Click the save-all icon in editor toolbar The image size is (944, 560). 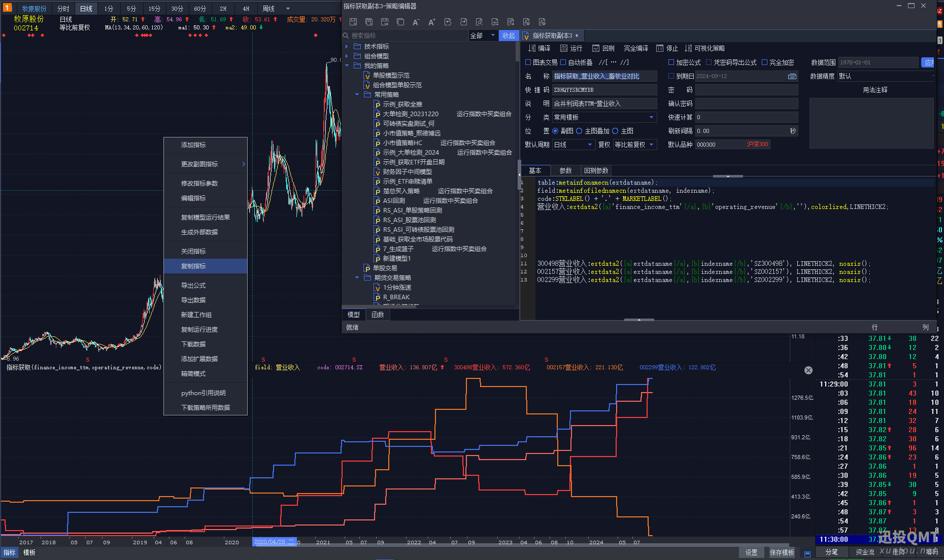(369, 22)
